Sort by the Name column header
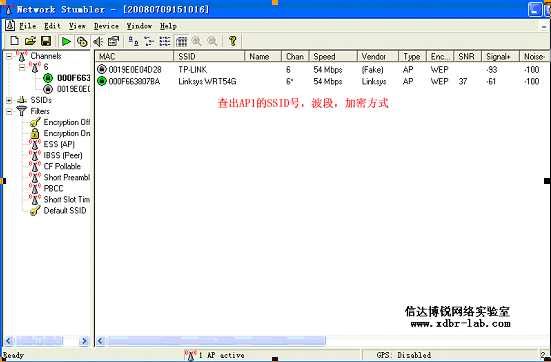 pos(263,56)
